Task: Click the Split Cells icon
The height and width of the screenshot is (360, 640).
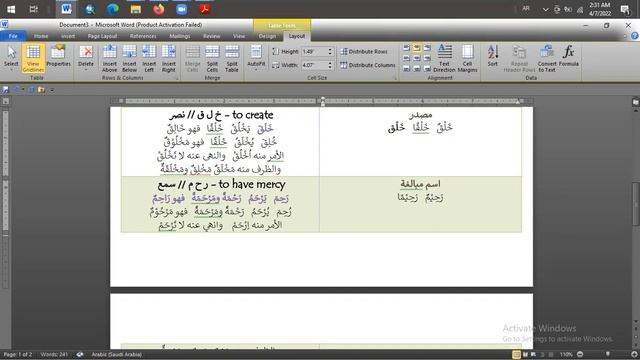Action: [212, 58]
